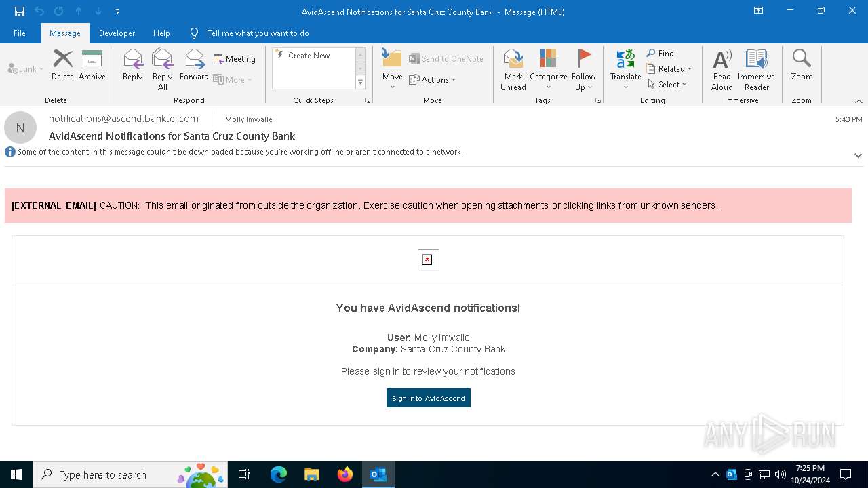
Task: Click Reply All button
Action: click(162, 70)
